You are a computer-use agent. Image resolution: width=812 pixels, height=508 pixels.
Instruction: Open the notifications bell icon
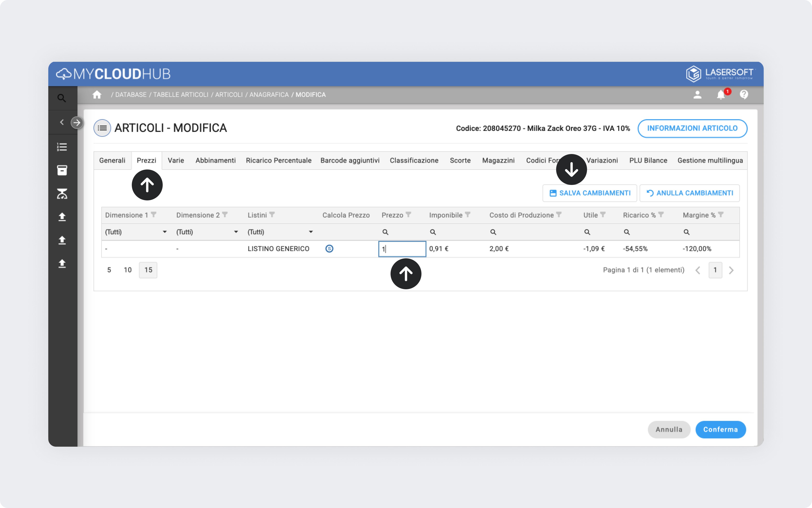(721, 95)
